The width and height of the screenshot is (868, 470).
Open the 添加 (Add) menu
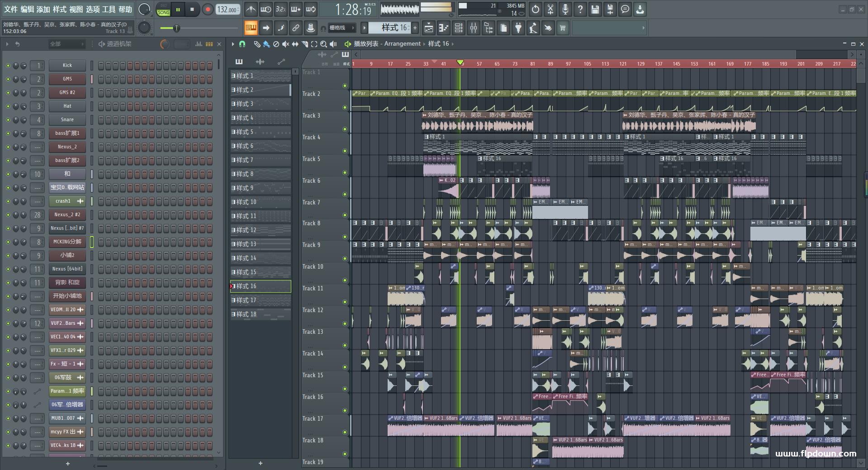[x=43, y=9]
